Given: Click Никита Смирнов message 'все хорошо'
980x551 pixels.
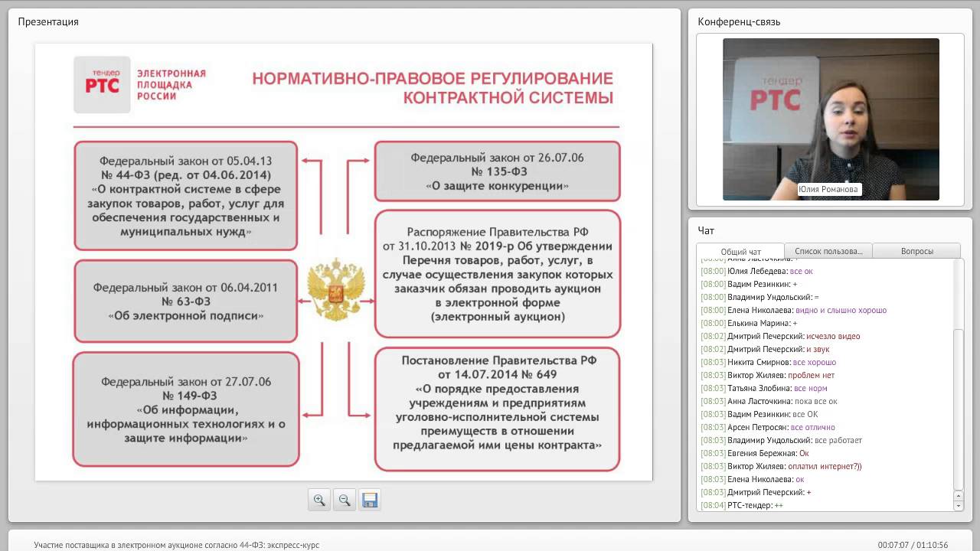Looking at the screenshot, I should click(x=815, y=362).
